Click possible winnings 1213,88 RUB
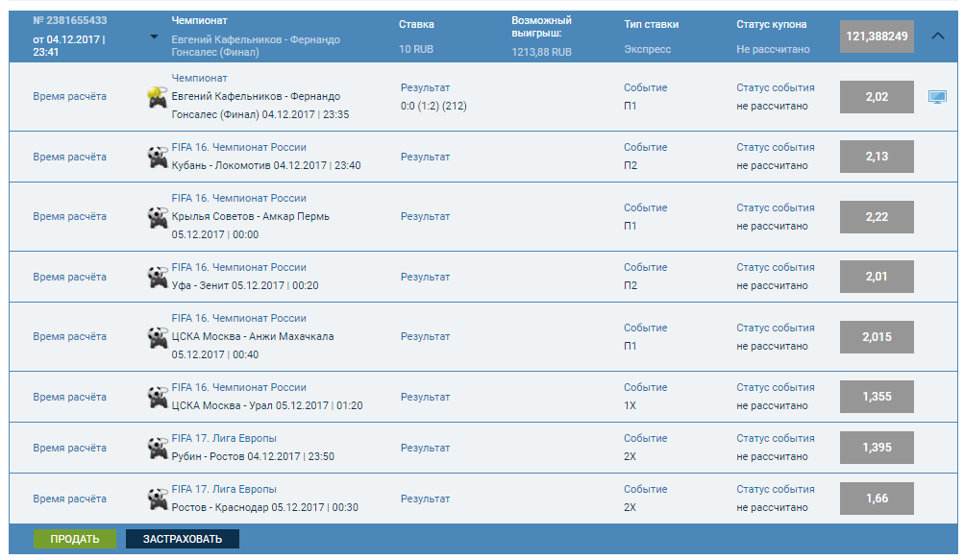 542,52
